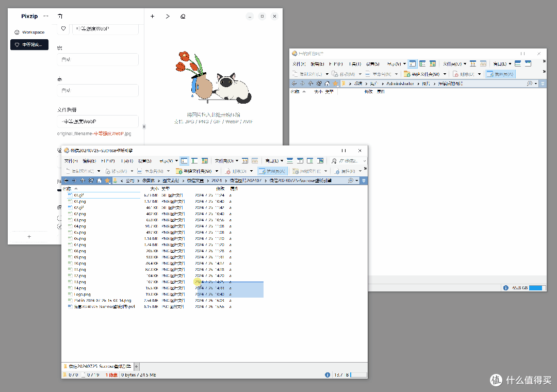Open the 编辑(E) menu in front file manager
This screenshot has width=557, height=392.
(x=89, y=161)
